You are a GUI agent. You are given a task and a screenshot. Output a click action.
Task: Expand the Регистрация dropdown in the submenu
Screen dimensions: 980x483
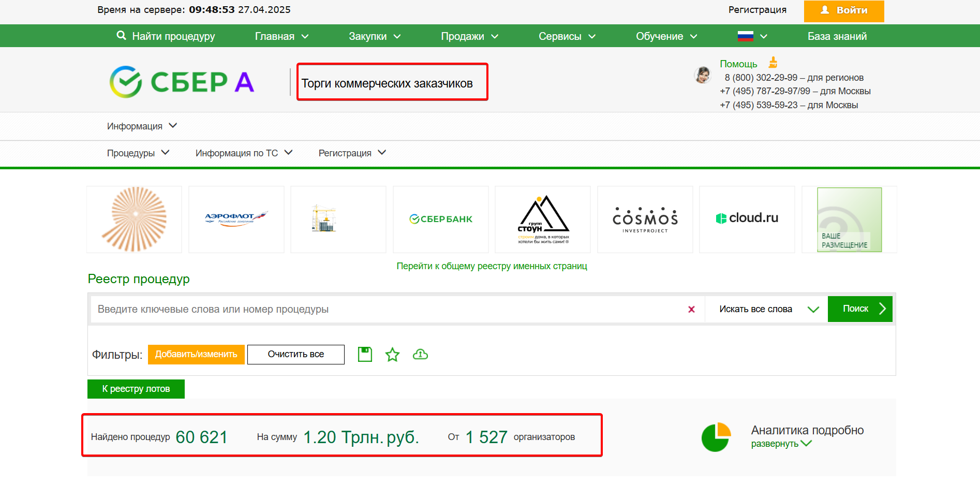tap(352, 153)
